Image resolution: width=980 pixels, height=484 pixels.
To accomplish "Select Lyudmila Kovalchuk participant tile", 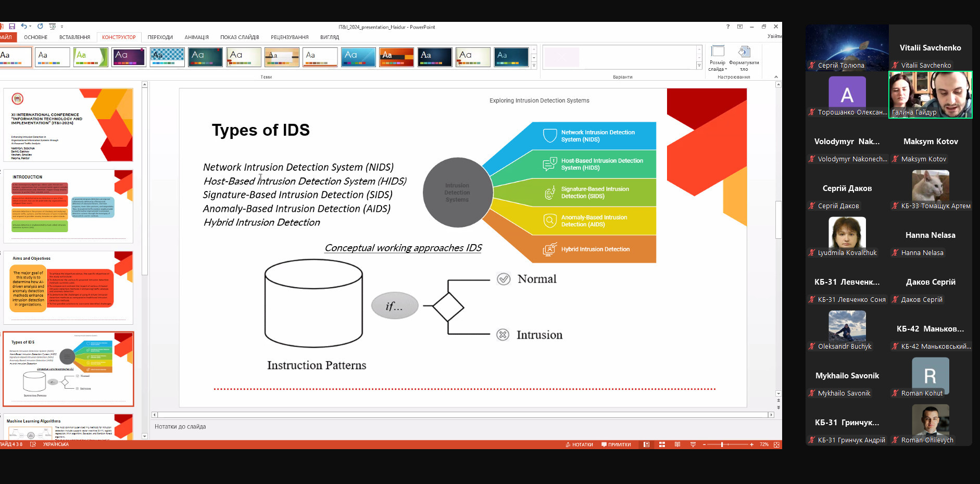I will point(847,235).
